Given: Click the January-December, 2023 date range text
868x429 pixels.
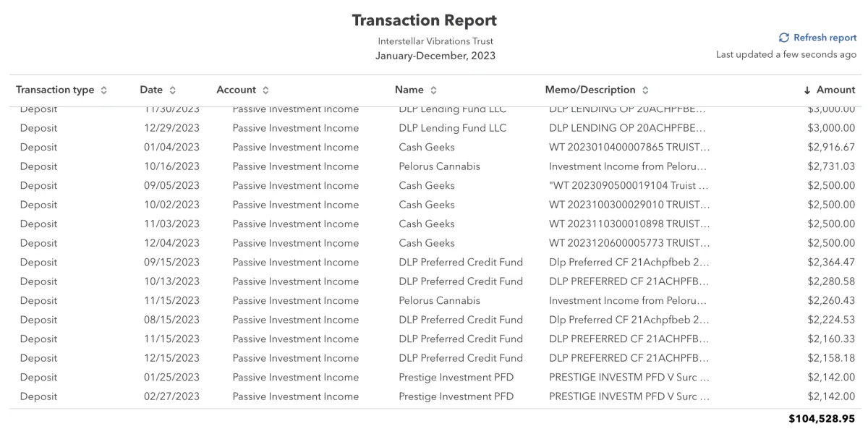Looking at the screenshot, I should point(435,56).
